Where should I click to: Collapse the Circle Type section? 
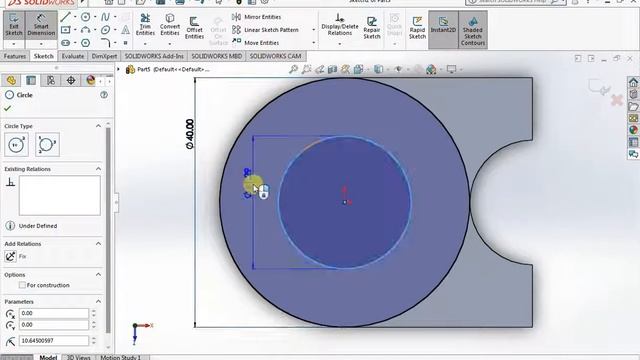pyautogui.click(x=98, y=126)
